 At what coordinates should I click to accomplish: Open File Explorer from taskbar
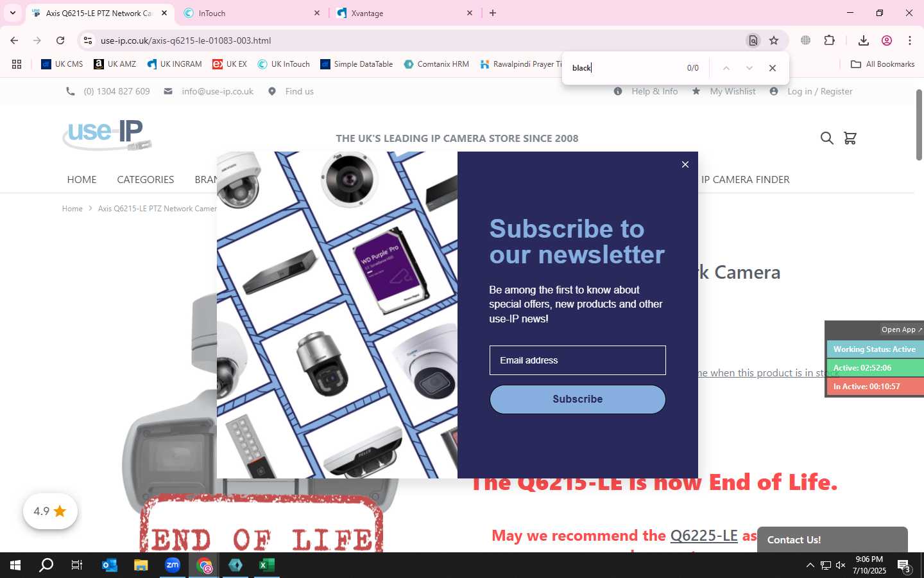141,565
